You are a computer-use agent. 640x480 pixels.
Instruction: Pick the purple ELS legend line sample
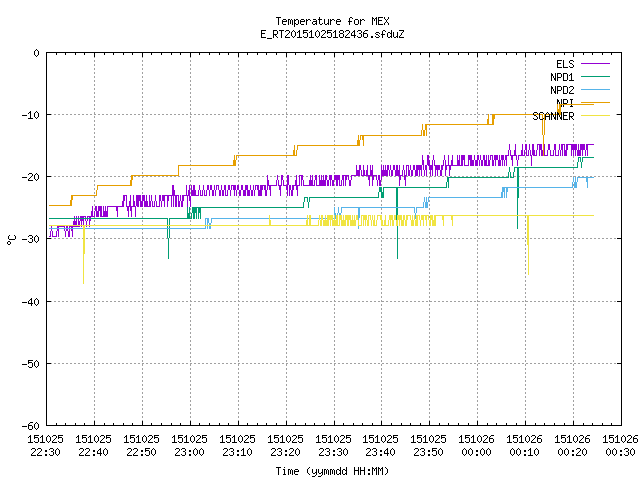[595, 64]
